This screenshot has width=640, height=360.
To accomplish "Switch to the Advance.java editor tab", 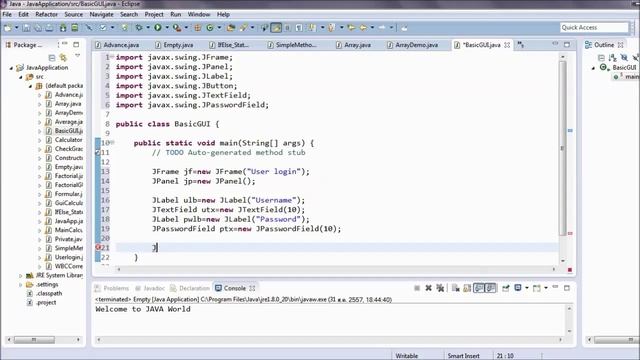I will point(117,45).
